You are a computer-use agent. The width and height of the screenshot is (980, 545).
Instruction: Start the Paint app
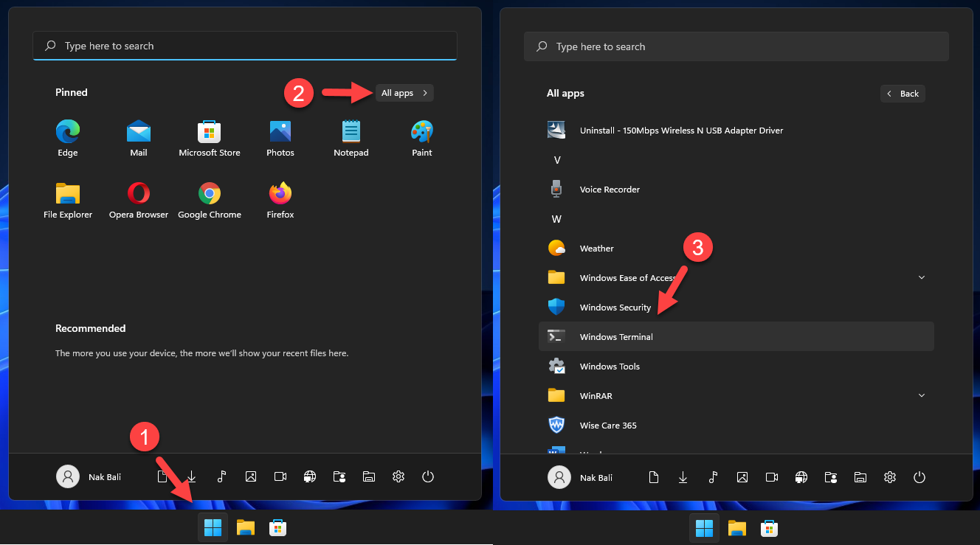coord(421,138)
